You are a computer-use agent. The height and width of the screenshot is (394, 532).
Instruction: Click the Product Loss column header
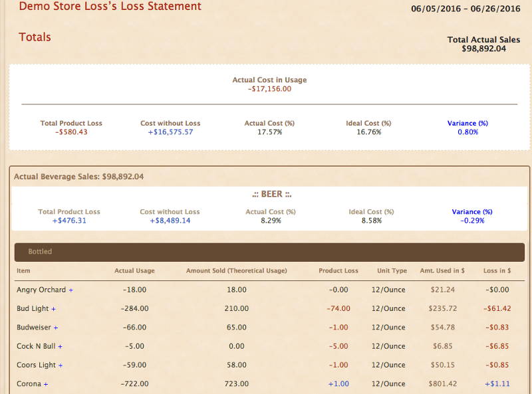click(x=338, y=270)
